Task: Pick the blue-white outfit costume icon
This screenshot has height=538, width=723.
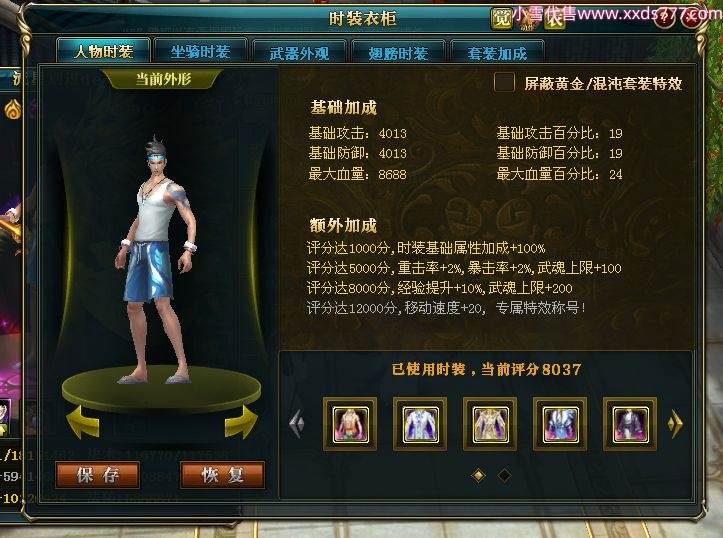Action: 560,424
